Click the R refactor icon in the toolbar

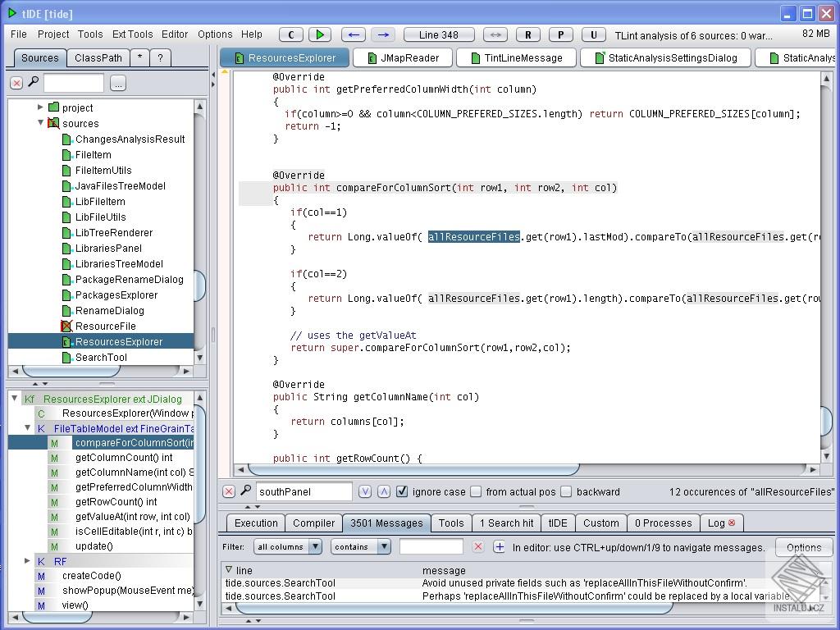(527, 34)
